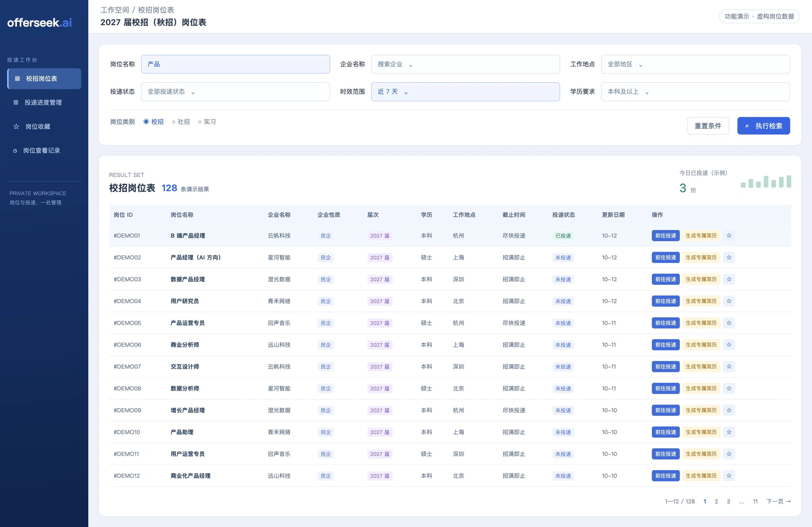Click the 岗位收藏 star icon in sidebar
This screenshot has height=527, width=812.
click(x=16, y=126)
